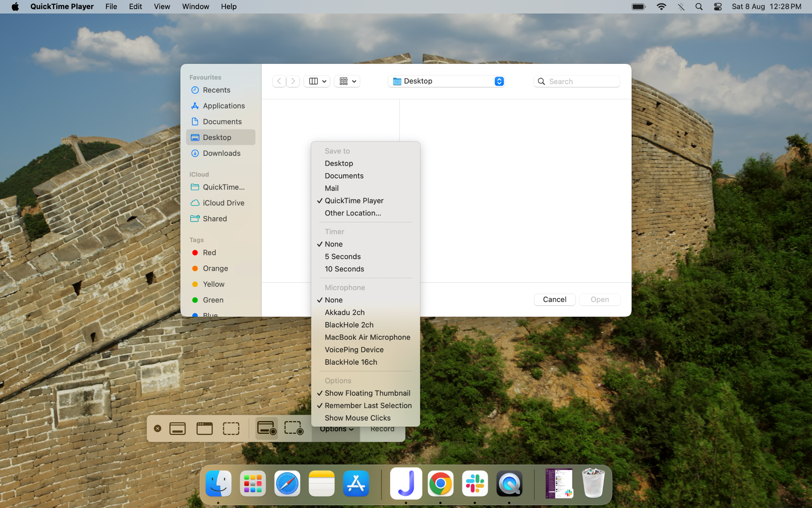This screenshot has height=508, width=812.
Task: Click the Applications icon in sidebar
Action: pos(195,106)
